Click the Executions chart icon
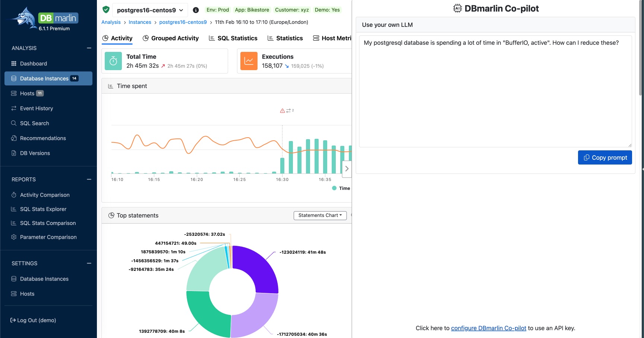Viewport: 644px width, 338px height. tap(249, 61)
